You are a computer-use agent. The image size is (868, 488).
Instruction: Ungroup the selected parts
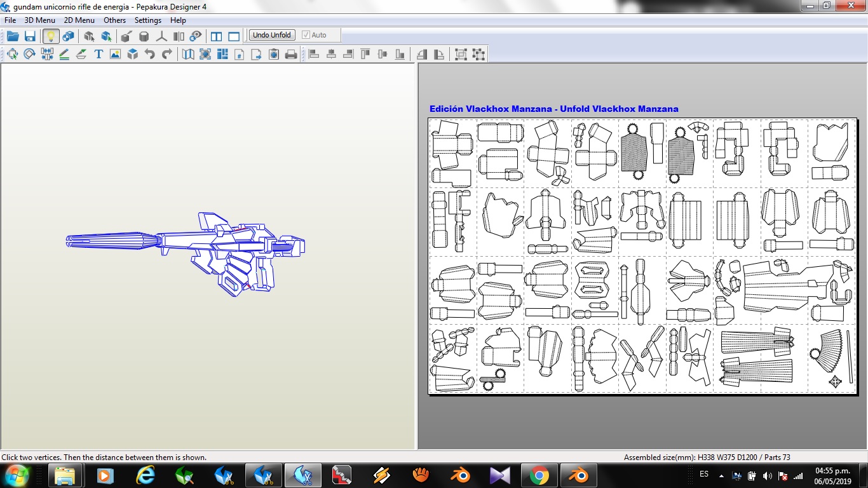(478, 55)
